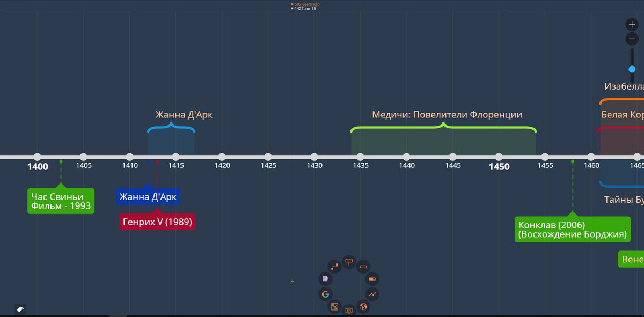The width and height of the screenshot is (644, 317).
Task: Click the 592 years ago indicator text
Action: [x=307, y=4]
